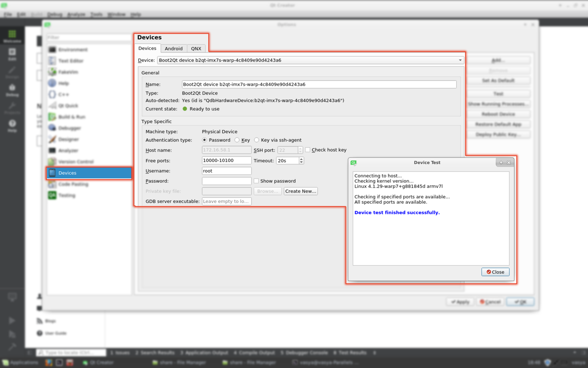The width and height of the screenshot is (588, 368).
Task: Select the Designer options category
Action: (x=89, y=139)
